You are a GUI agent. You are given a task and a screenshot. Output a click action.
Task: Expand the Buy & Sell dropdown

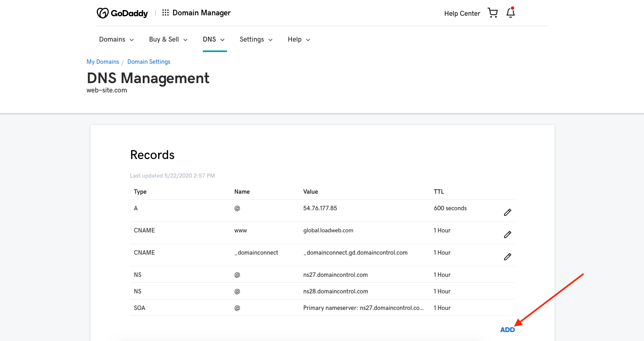click(168, 40)
